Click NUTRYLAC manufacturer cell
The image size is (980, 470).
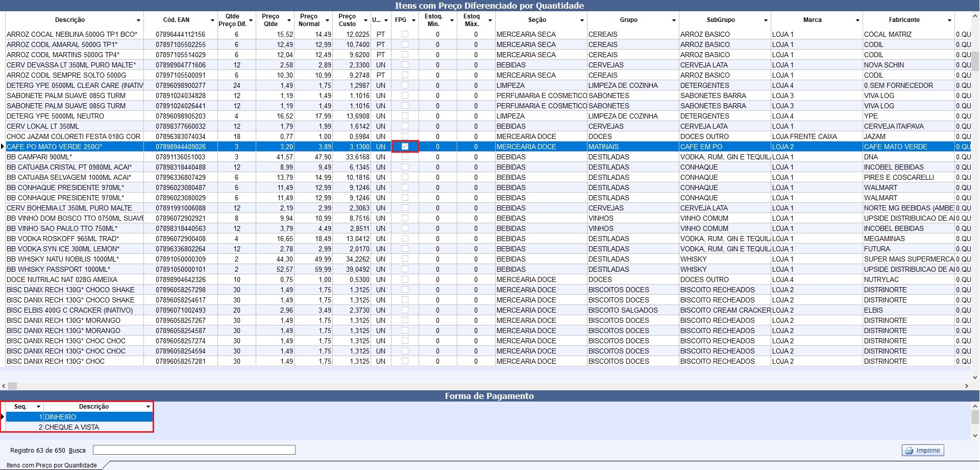909,279
